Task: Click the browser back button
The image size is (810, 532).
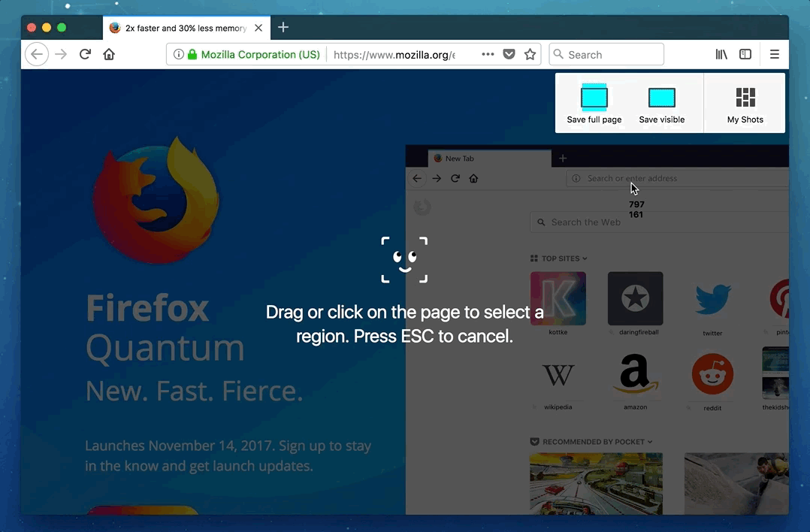Action: 37,54
